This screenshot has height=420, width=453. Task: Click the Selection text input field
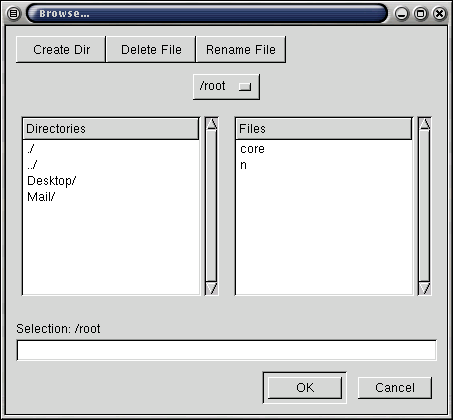pos(226,350)
